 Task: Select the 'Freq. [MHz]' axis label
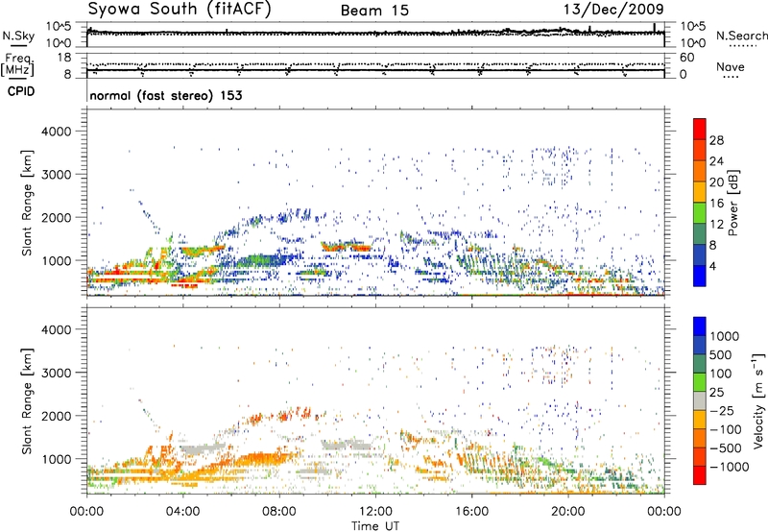tap(17, 64)
